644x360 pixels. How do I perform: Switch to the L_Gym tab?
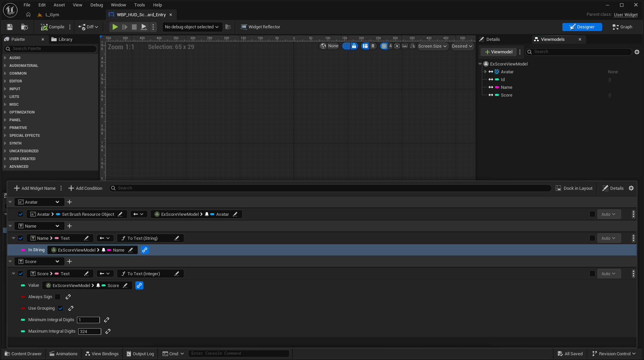49,15
